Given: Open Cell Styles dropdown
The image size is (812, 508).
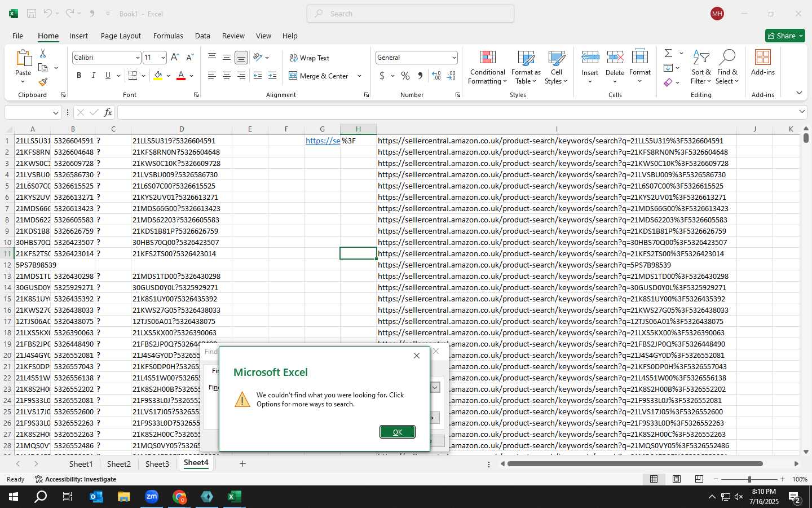Looking at the screenshot, I should (556, 68).
